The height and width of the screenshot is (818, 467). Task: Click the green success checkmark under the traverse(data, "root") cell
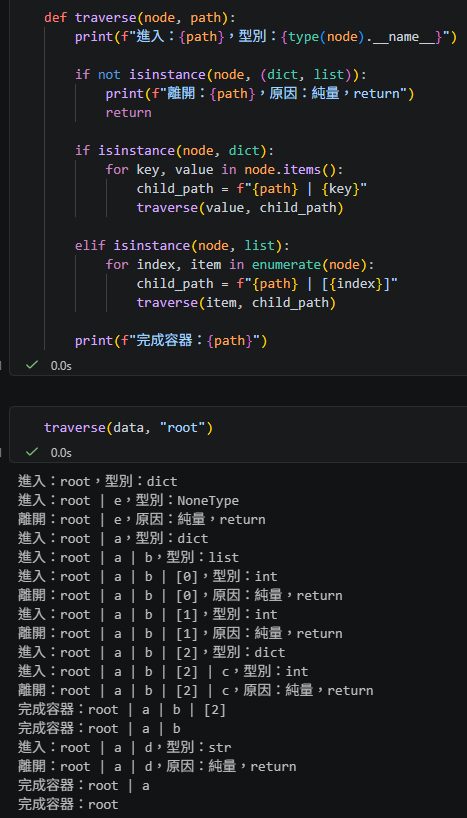coord(32,452)
